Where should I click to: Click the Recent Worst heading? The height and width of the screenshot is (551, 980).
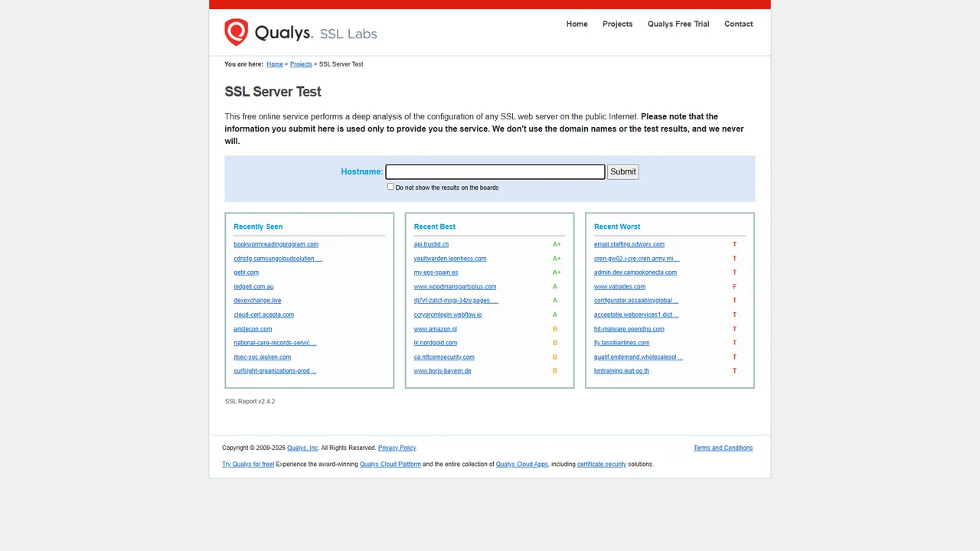[616, 227]
